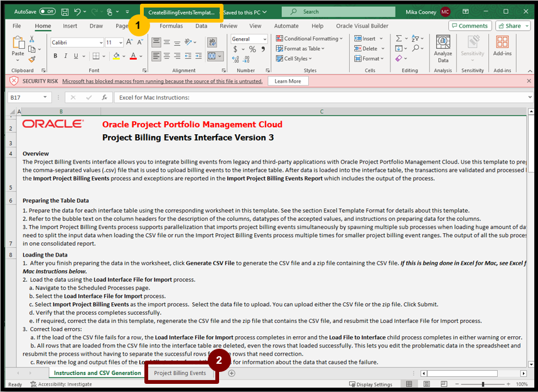
Task: Dismiss the Security Risk message bar
Action: [x=529, y=81]
